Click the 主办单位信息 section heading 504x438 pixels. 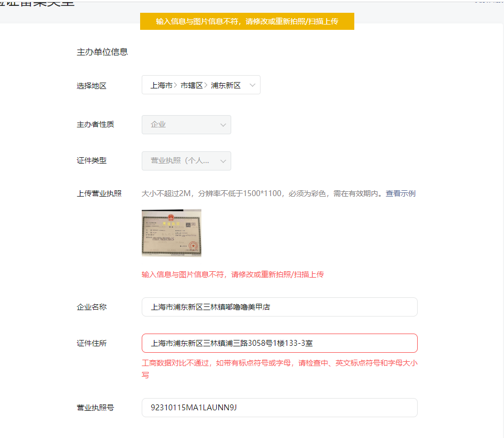102,52
